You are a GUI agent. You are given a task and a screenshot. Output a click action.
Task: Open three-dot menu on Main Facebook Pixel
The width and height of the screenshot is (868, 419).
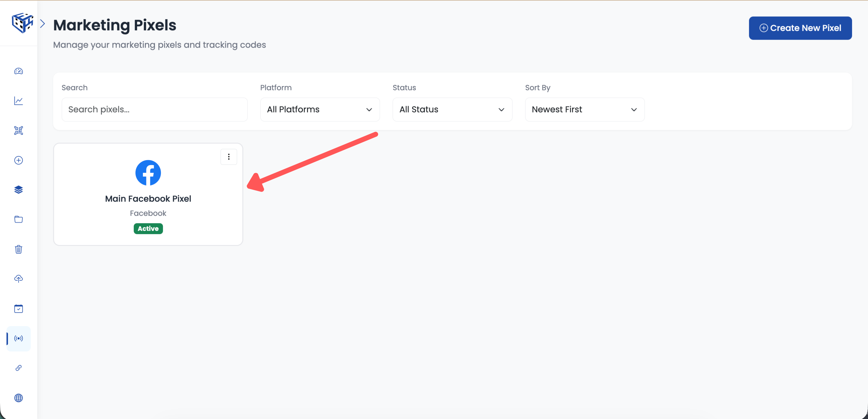pyautogui.click(x=228, y=157)
